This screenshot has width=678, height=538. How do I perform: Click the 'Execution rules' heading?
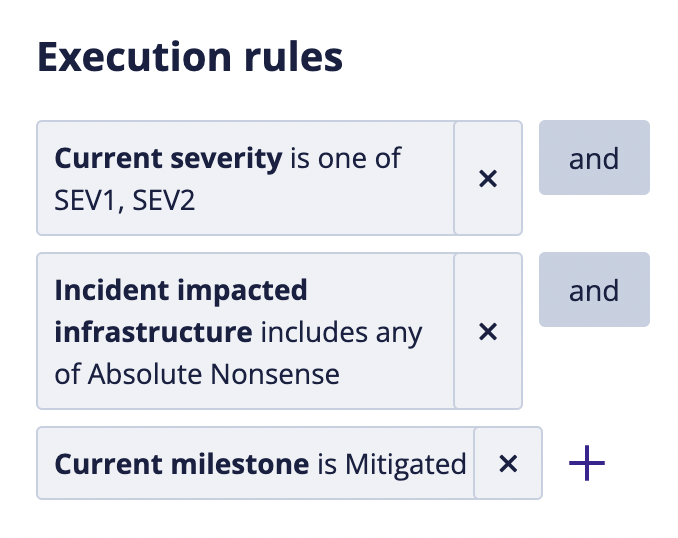point(190,58)
